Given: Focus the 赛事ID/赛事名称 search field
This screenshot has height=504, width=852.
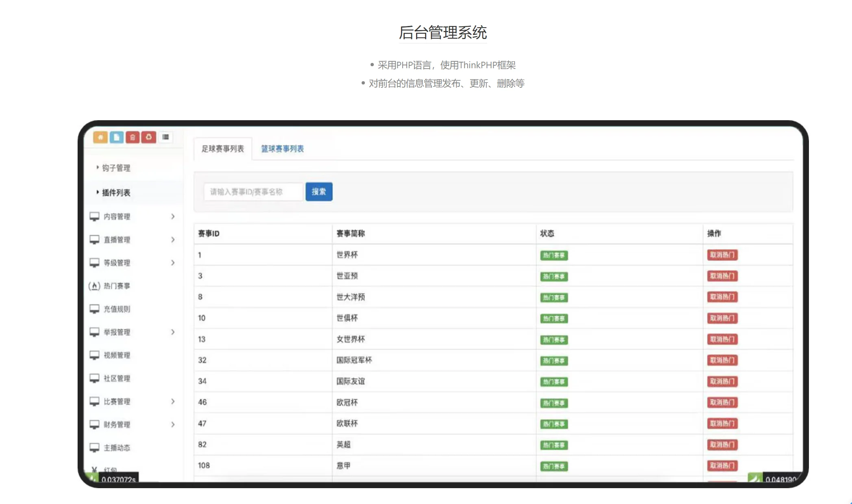Looking at the screenshot, I should (x=253, y=192).
